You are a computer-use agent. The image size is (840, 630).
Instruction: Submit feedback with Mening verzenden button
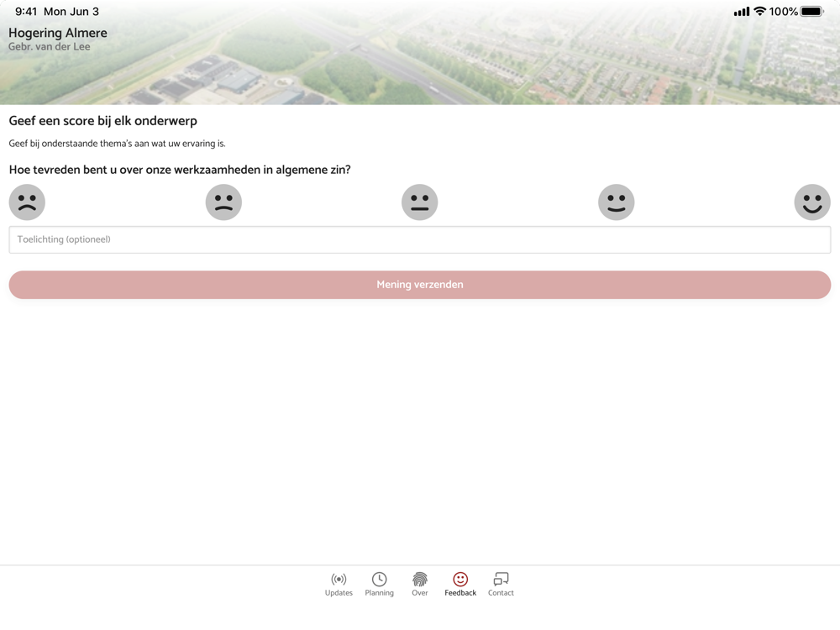(420, 285)
